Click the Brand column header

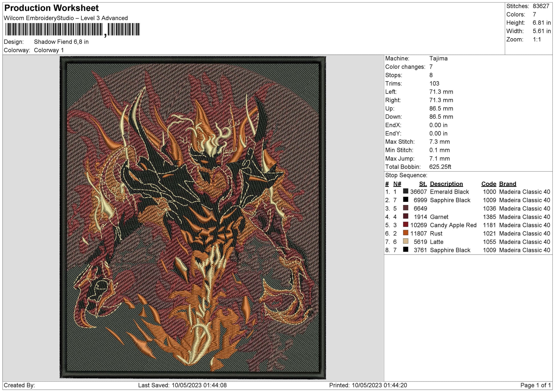[507, 184]
